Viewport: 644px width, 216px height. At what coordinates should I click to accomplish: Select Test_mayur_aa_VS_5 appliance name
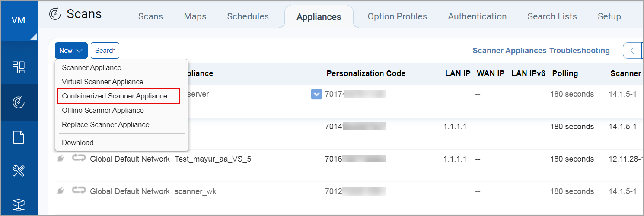click(213, 159)
